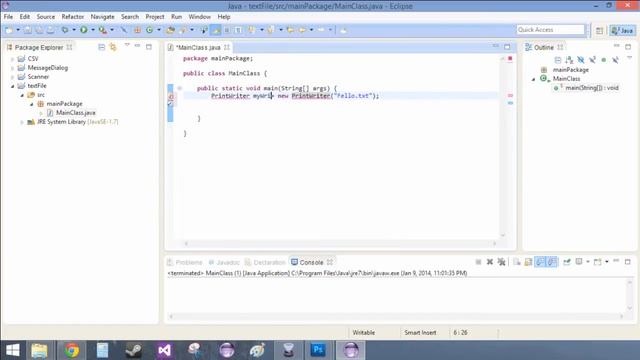Open the Run button dropdown arrow
This screenshot has height=360, width=640.
point(93,30)
